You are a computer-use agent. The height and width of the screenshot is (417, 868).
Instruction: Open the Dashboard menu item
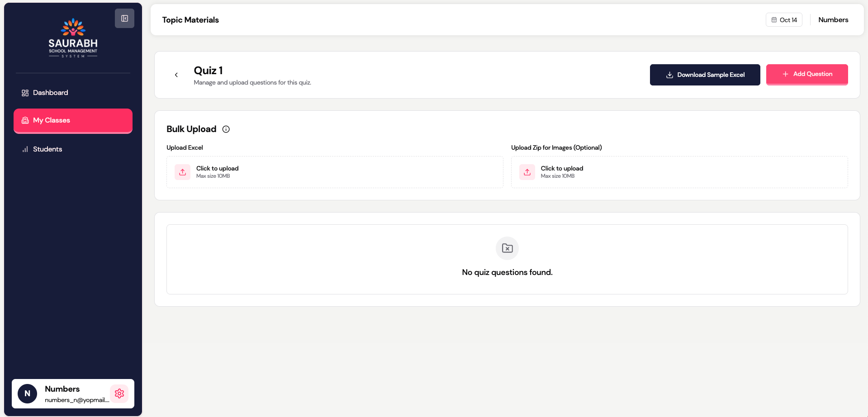(x=50, y=93)
